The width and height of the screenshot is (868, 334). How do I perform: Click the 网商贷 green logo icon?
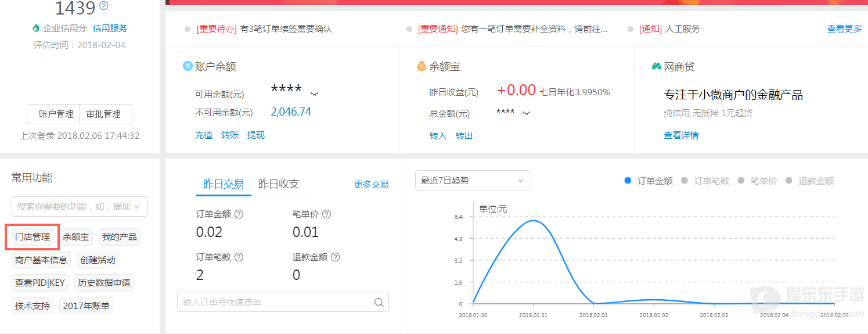point(657,66)
